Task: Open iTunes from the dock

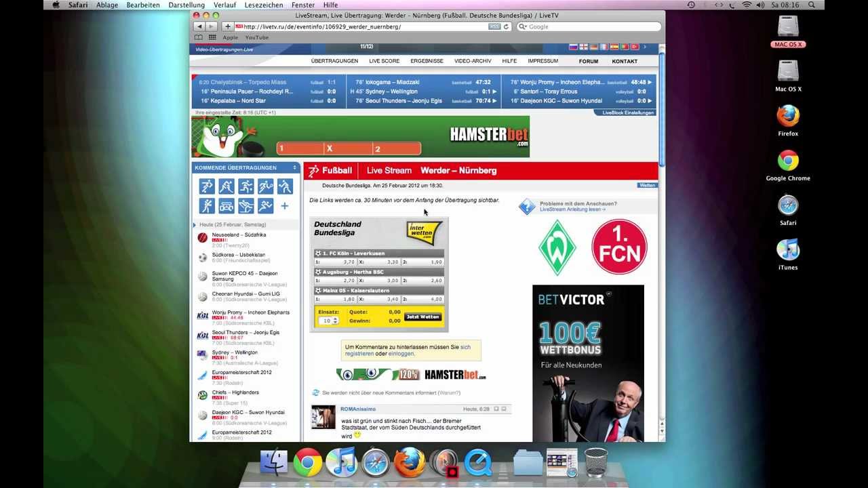Action: (x=342, y=464)
